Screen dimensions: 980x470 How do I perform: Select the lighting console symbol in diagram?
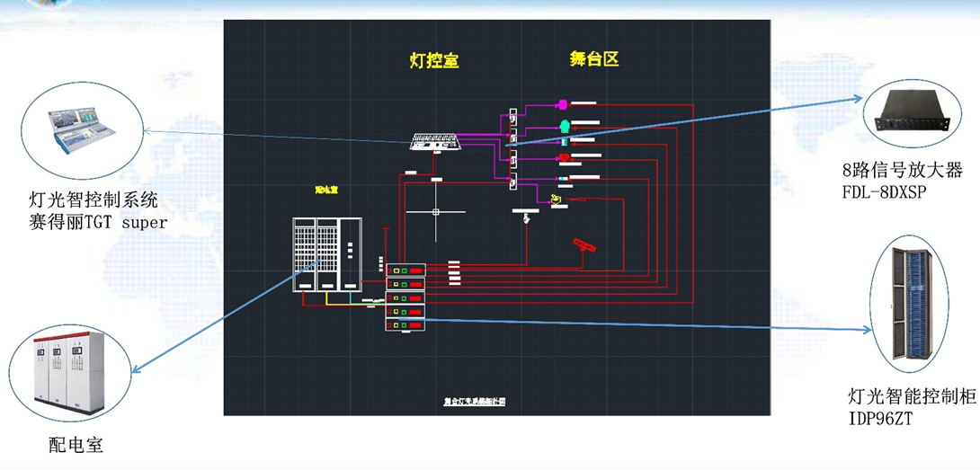point(436,142)
